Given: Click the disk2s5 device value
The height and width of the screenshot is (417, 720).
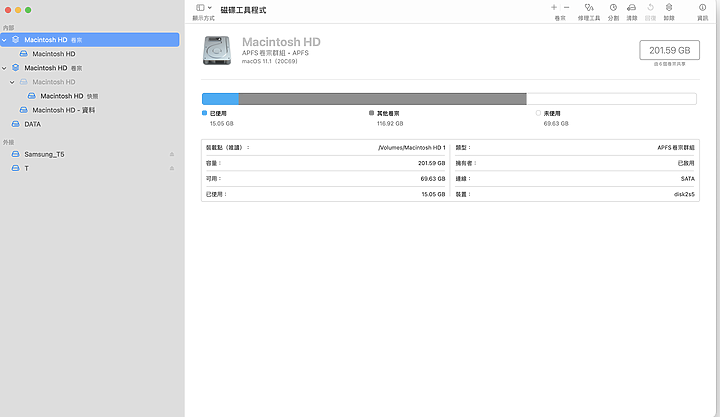Looking at the screenshot, I should (x=684, y=194).
